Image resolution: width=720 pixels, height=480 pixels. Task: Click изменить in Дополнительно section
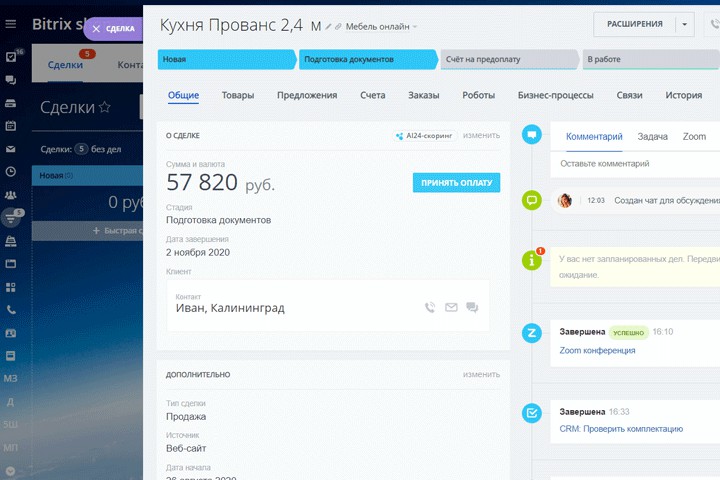(481, 374)
